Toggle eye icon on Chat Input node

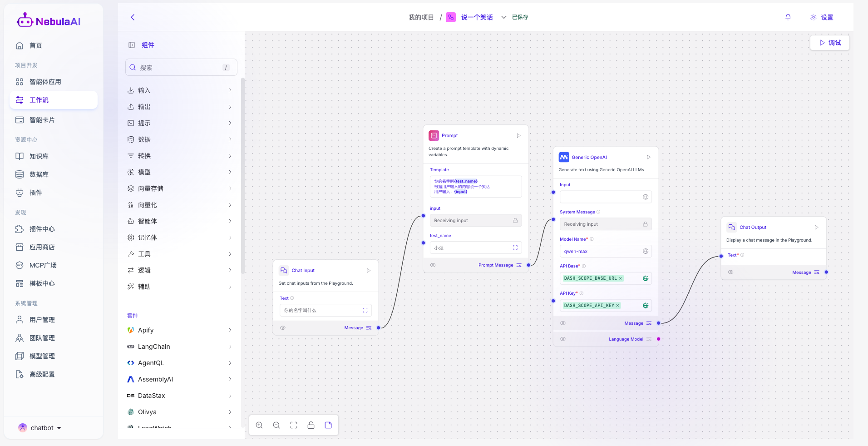[x=283, y=328]
